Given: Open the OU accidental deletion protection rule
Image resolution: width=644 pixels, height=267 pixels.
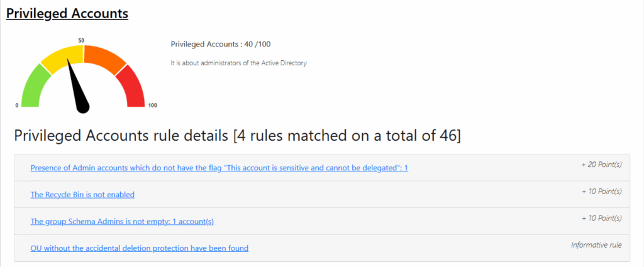Looking at the screenshot, I should point(139,248).
